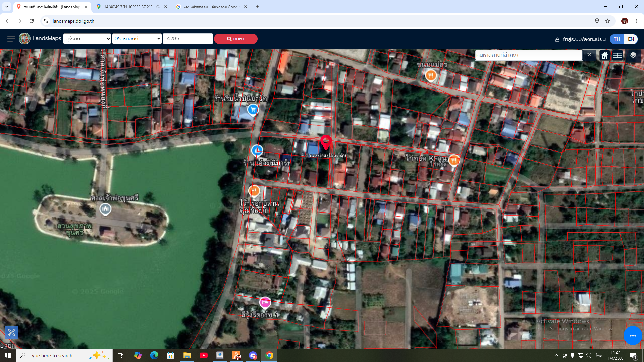Open a new browser tab

point(258,7)
